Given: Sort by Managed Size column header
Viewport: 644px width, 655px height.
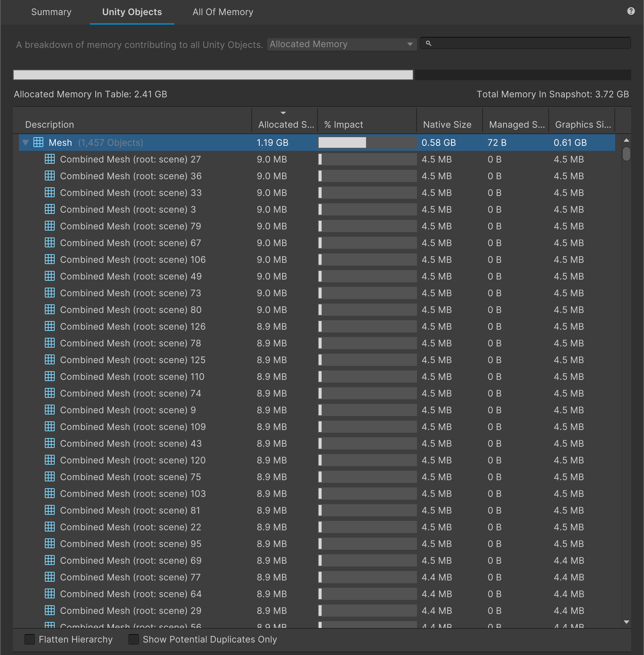Looking at the screenshot, I should 516,120.
